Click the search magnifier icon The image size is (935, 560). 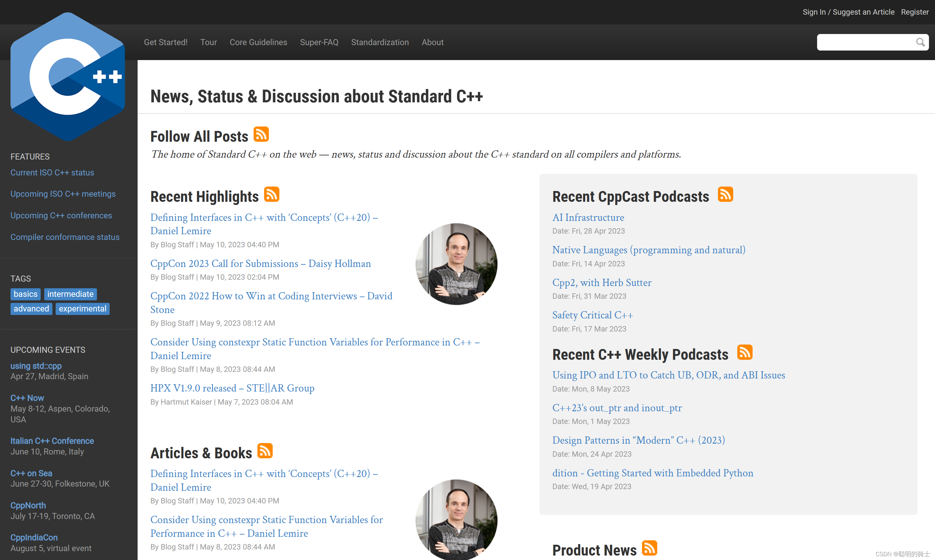[920, 42]
